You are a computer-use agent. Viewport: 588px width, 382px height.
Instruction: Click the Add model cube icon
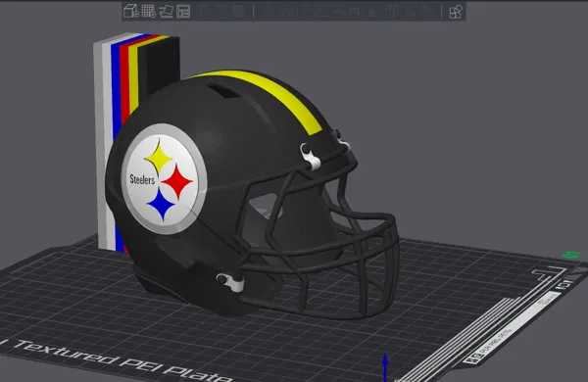point(131,11)
